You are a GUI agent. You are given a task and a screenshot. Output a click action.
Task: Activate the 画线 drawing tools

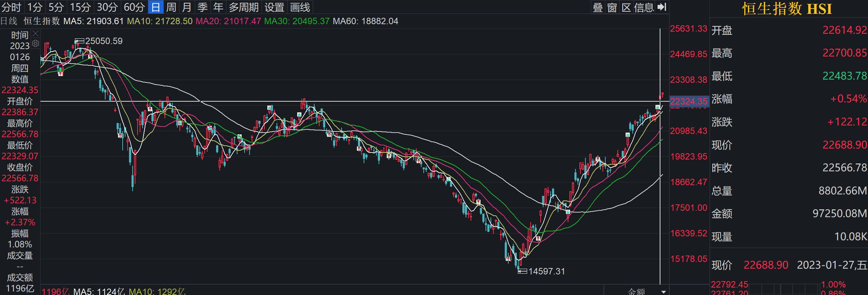[300, 7]
